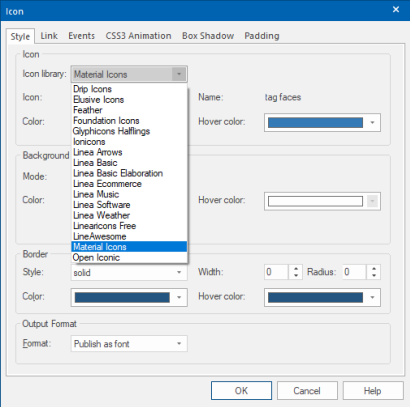This screenshot has width=412, height=409.
Task: Click the Cancel button
Action: tap(307, 391)
